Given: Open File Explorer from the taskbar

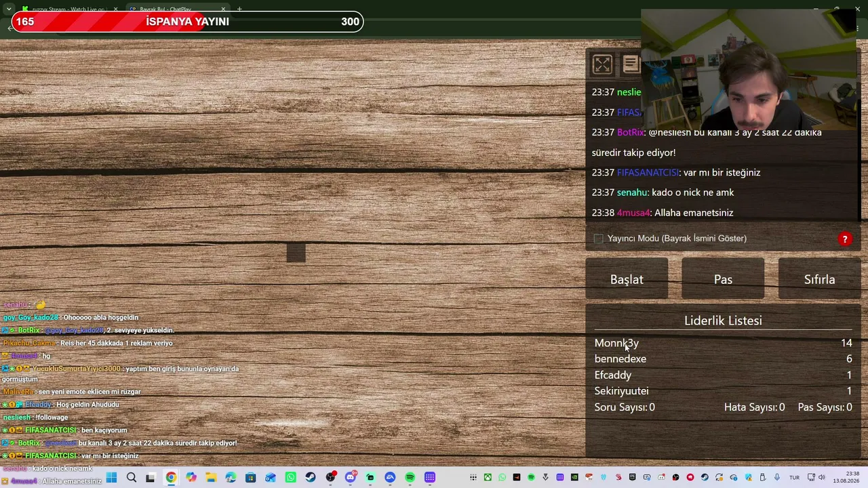Looking at the screenshot, I should [x=211, y=478].
